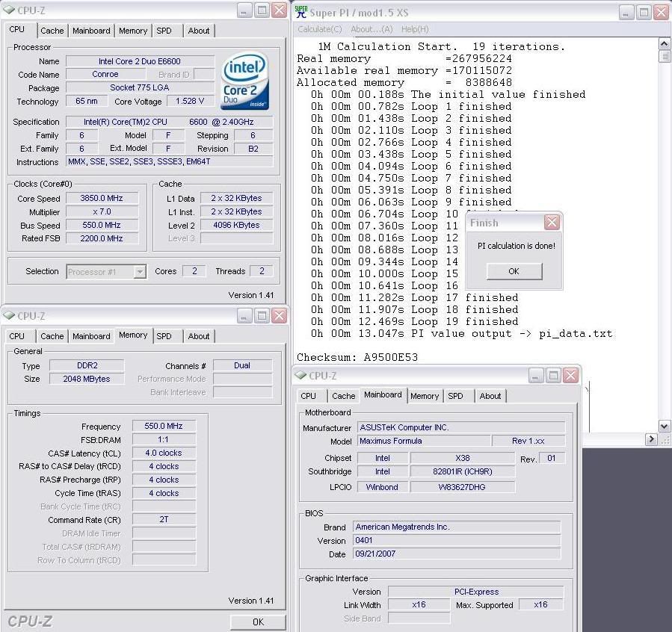Click the 'Checksum: A9500E53' line in Super PI

pos(357,357)
